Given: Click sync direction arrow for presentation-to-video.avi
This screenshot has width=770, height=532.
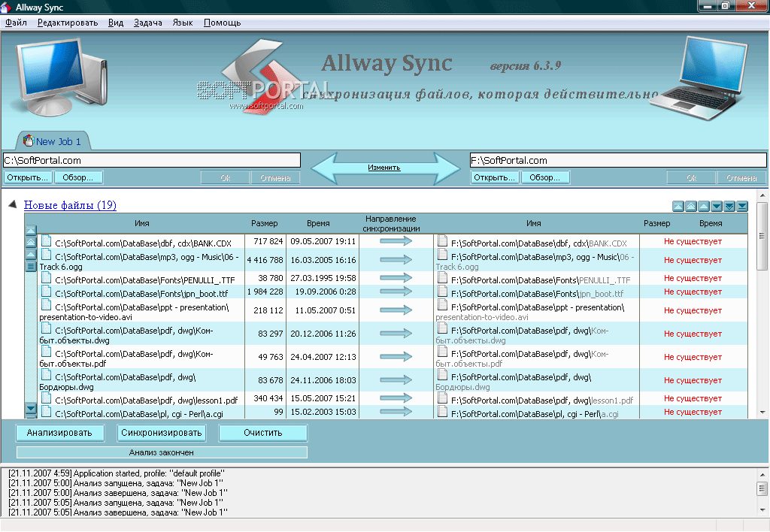Looking at the screenshot, I should pyautogui.click(x=396, y=310).
